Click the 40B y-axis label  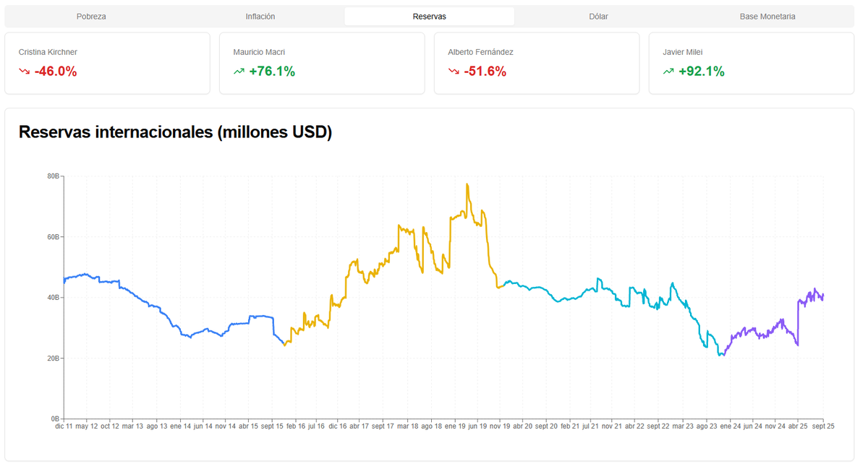pyautogui.click(x=54, y=298)
